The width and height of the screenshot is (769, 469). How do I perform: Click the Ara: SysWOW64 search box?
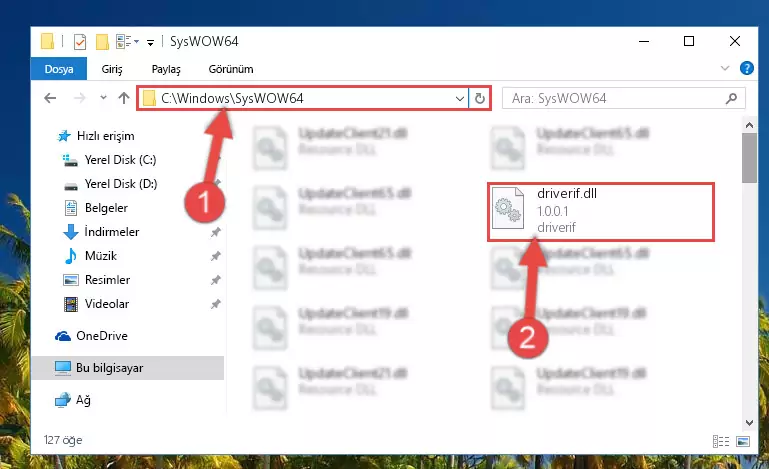pyautogui.click(x=624, y=99)
